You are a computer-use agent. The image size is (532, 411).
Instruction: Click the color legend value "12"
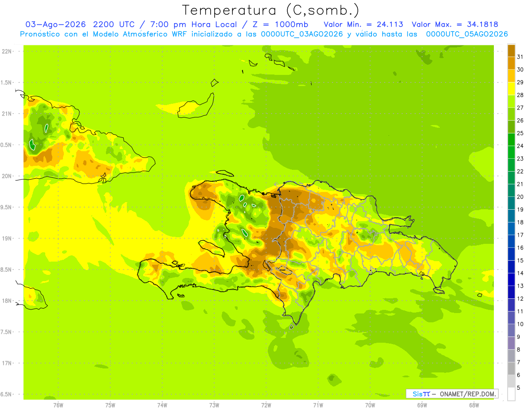click(x=520, y=298)
